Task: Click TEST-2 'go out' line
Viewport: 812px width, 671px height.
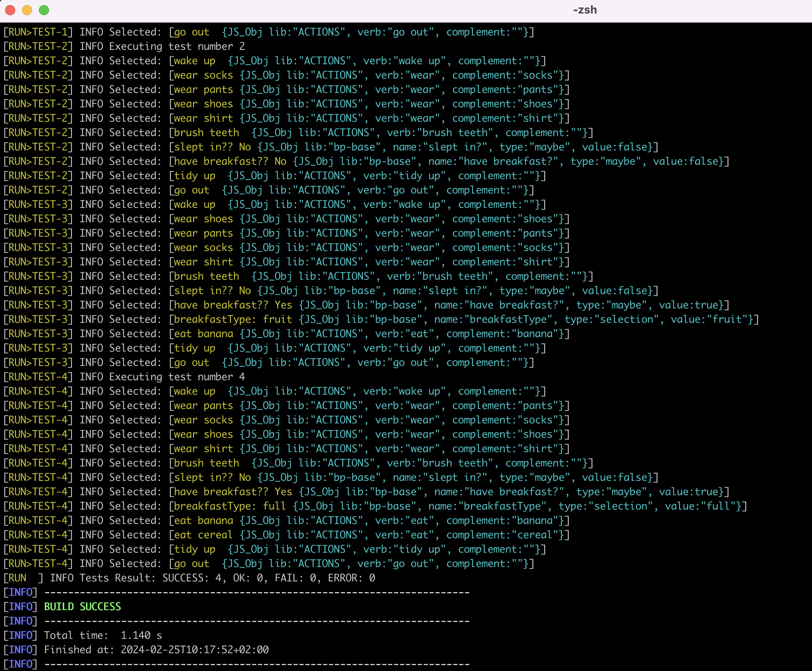Action: pyautogui.click(x=269, y=190)
